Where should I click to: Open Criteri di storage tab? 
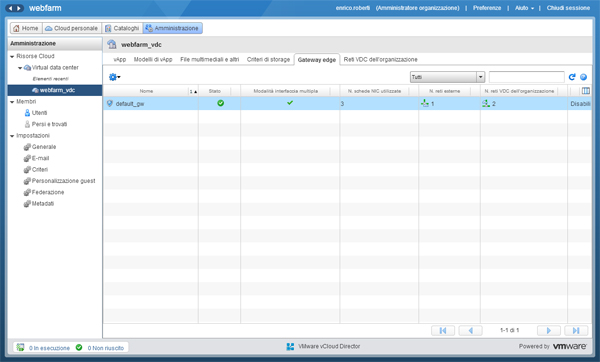pyautogui.click(x=268, y=60)
